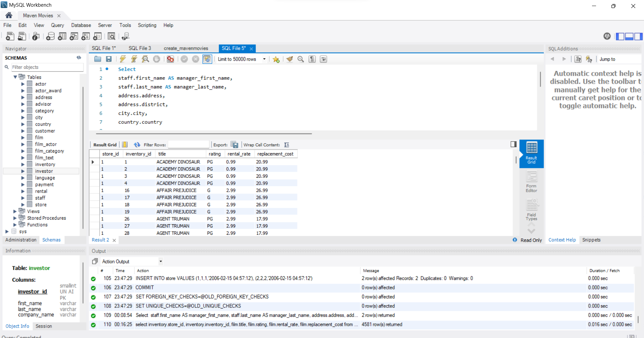Click the SQL editor horizontal scrollbar
Image resolution: width=644 pixels, height=338 pixels.
201,133
